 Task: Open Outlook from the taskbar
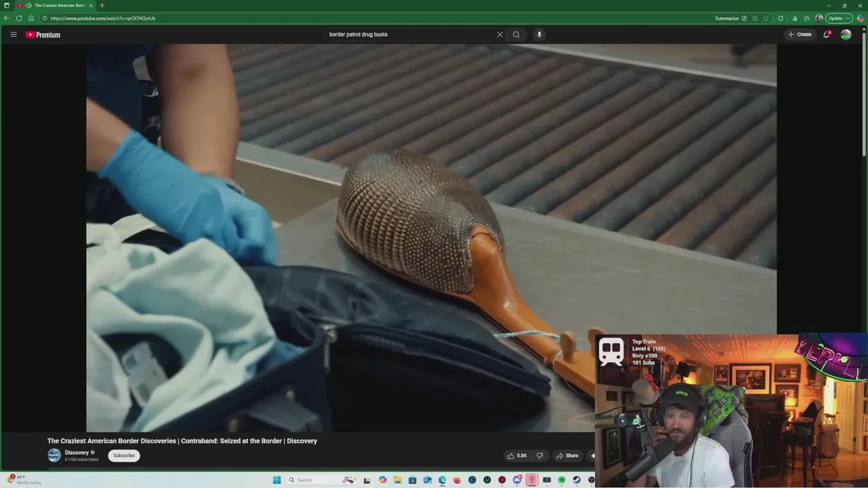pos(427,480)
